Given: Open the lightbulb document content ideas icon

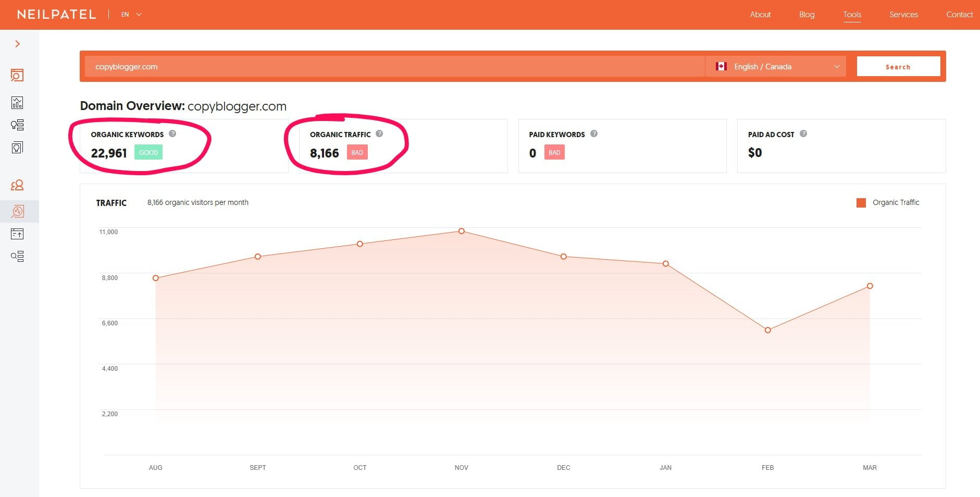Looking at the screenshot, I should 17,148.
